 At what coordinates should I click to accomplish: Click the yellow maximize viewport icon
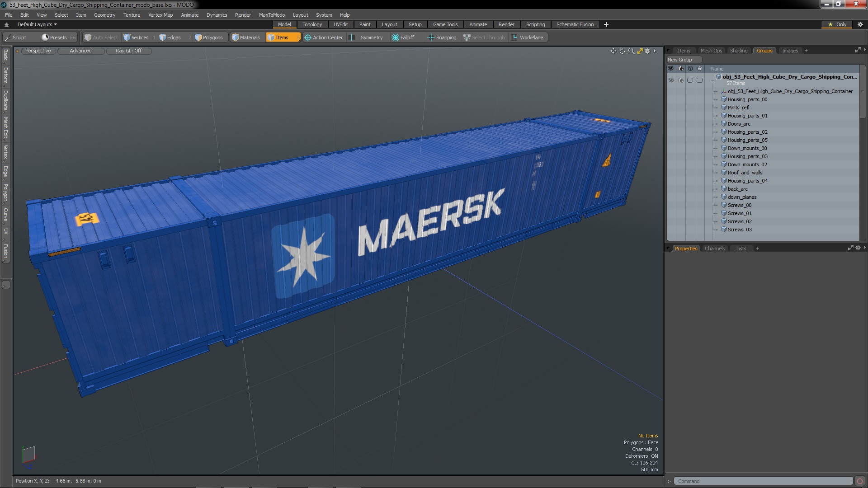640,51
